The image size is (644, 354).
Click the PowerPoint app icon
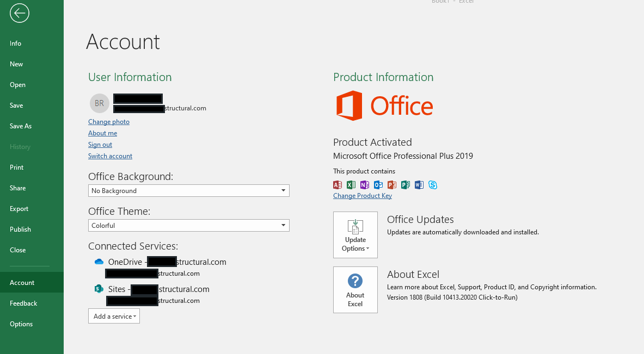[x=392, y=184]
